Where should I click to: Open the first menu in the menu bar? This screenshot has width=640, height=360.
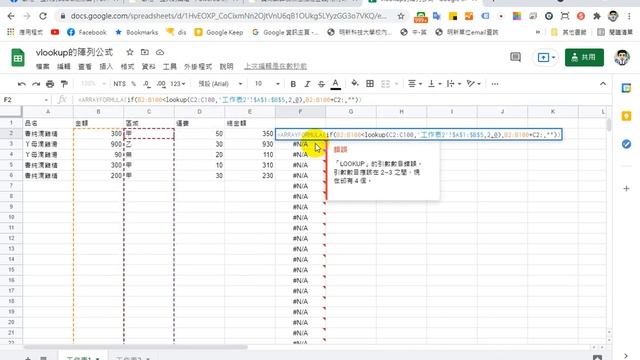42,67
